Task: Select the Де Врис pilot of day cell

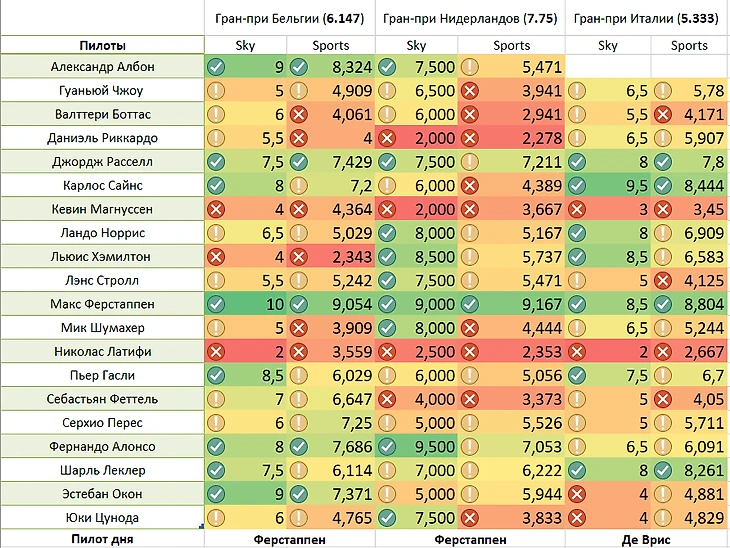Action: click(x=646, y=540)
